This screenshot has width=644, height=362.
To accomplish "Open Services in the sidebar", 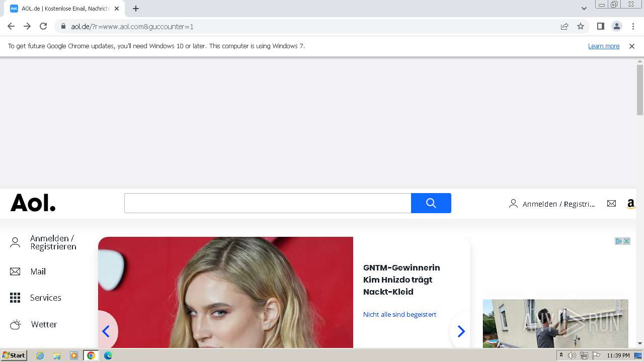I will pos(36,298).
